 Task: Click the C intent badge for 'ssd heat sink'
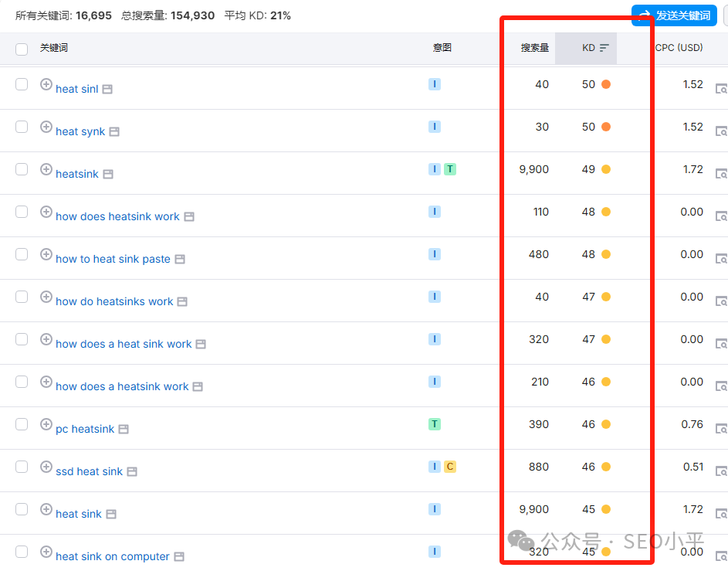(449, 467)
